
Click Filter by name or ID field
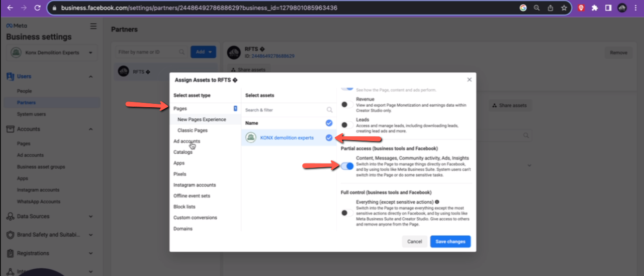coord(152,52)
